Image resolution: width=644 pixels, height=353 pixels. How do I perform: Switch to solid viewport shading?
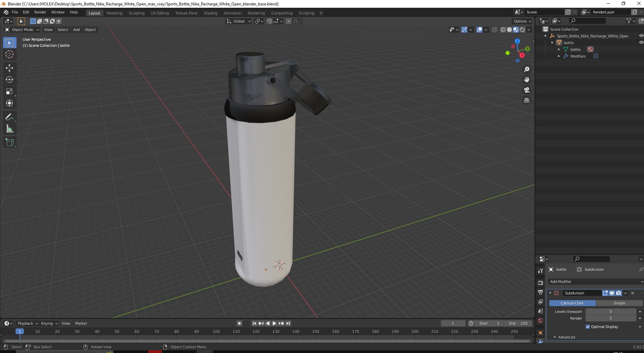509,30
